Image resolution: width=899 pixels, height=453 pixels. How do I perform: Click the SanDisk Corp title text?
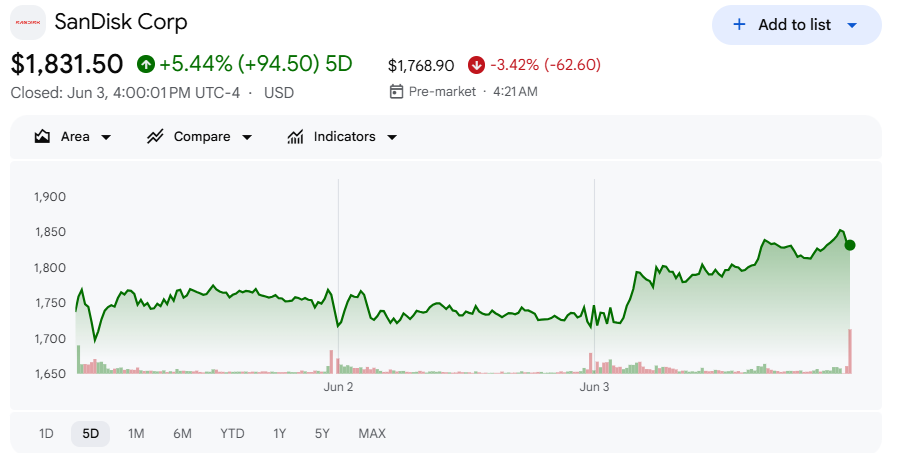[x=121, y=22]
